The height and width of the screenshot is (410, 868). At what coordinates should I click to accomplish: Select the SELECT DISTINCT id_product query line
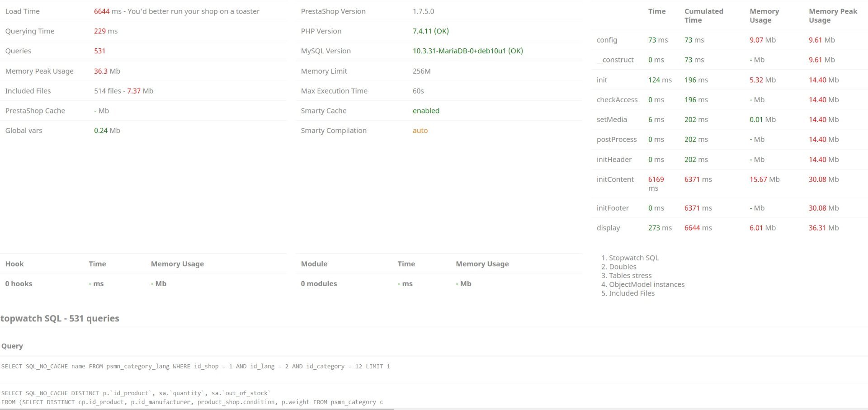tap(136, 393)
